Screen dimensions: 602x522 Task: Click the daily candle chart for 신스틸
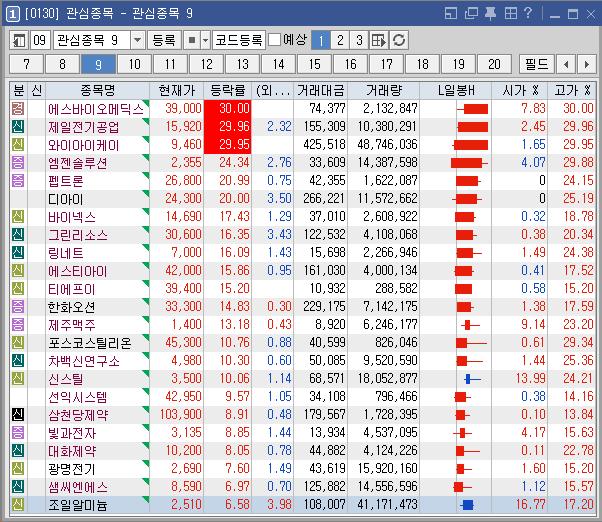tap(471, 379)
